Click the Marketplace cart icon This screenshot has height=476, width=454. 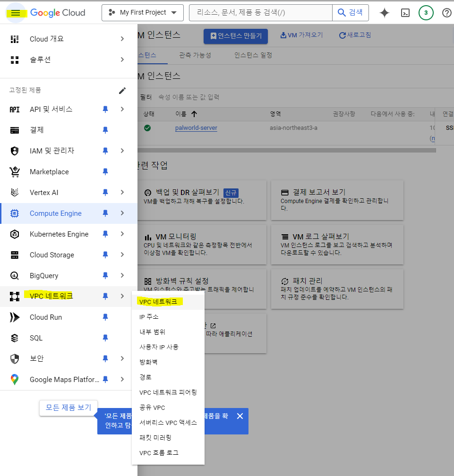point(15,172)
